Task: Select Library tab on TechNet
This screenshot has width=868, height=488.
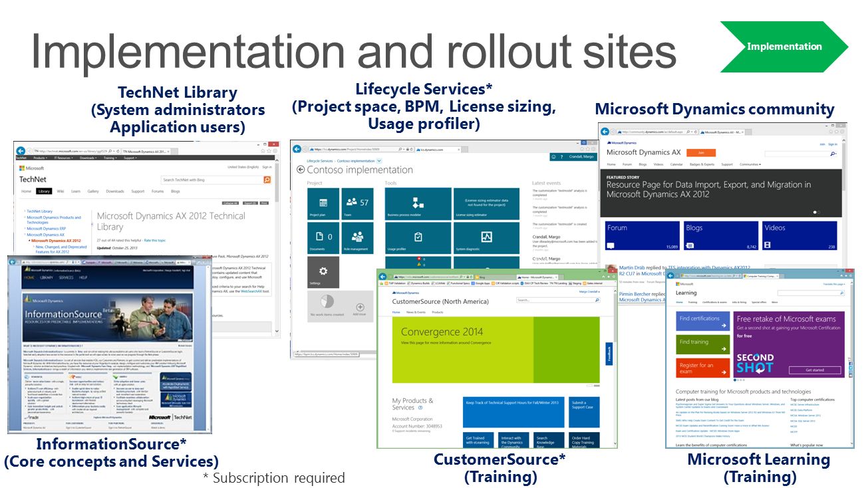Action: pyautogui.click(x=44, y=191)
